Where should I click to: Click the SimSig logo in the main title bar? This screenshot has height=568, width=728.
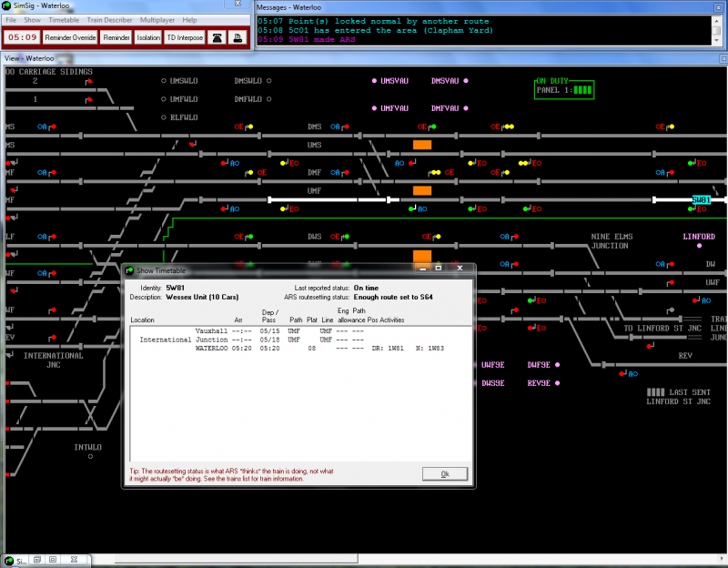point(6,5)
